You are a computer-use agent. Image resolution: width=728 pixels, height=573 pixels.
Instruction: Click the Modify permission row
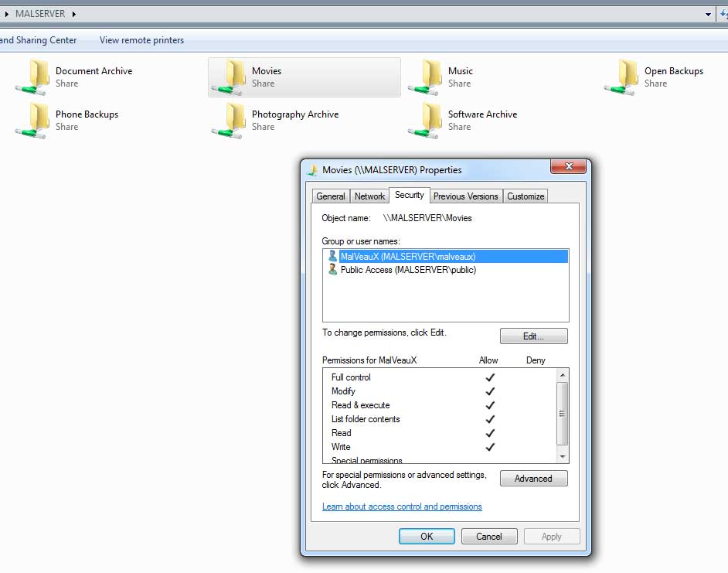click(x=439, y=391)
